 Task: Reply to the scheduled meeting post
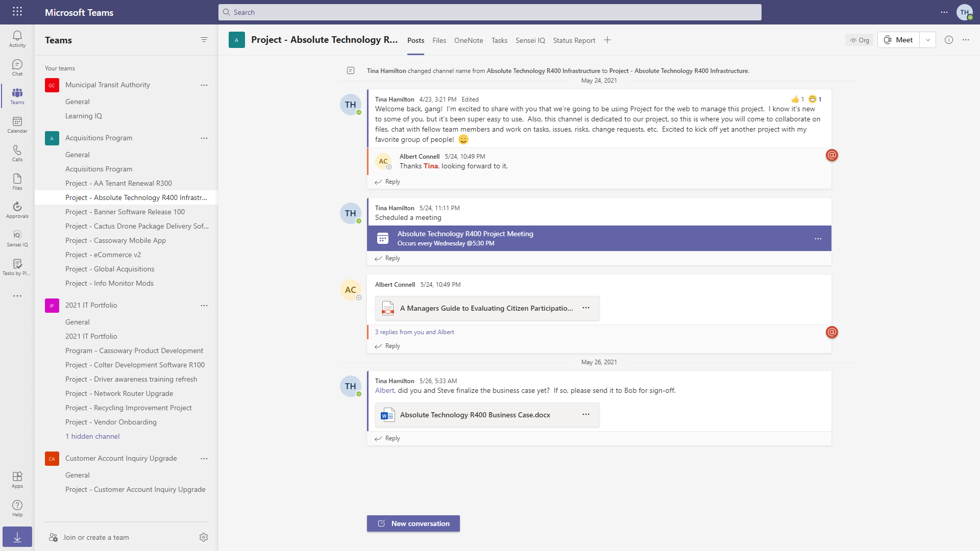point(388,258)
